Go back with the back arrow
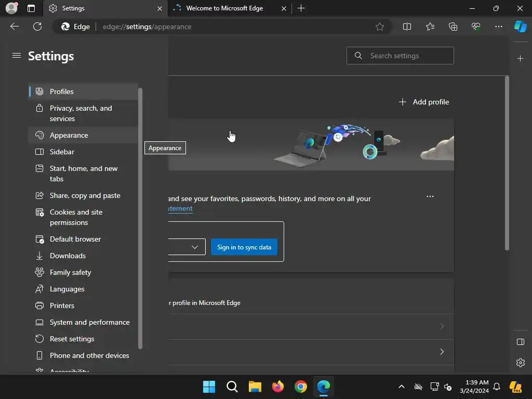This screenshot has height=399, width=532. coord(15,26)
